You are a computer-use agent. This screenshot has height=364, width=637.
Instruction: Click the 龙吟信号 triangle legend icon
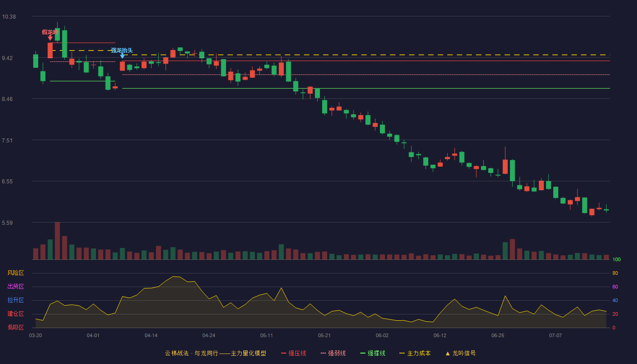pos(447,353)
